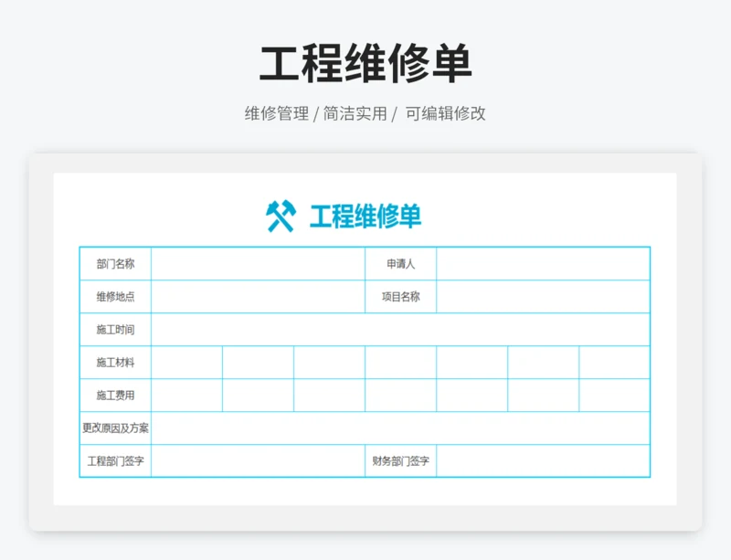Click the blank field beside 维修地点
This screenshot has height=560, width=731.
click(259, 297)
